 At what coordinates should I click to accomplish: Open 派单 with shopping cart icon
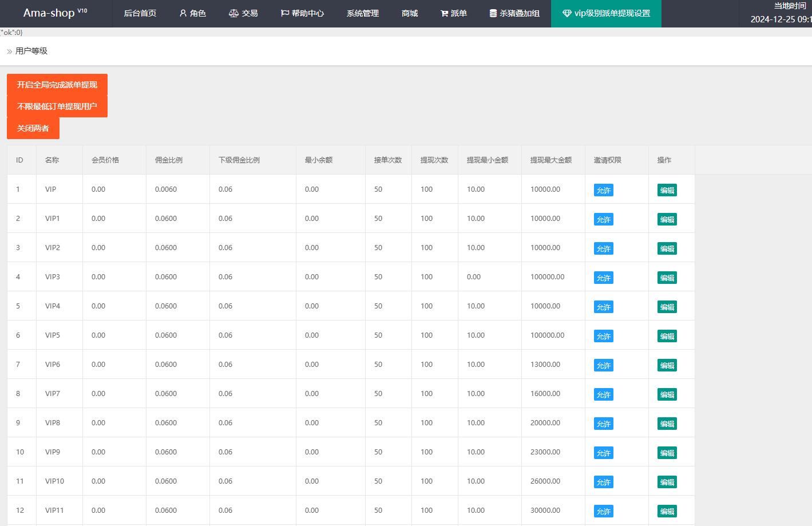(454, 13)
